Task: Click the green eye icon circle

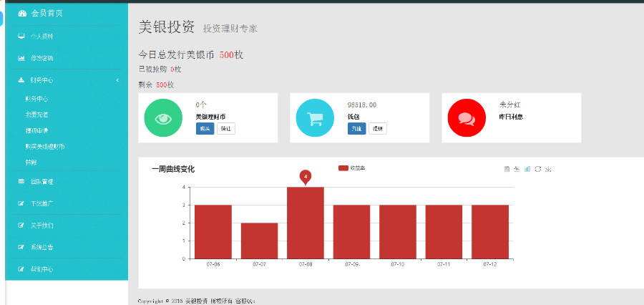Action: tap(162, 118)
